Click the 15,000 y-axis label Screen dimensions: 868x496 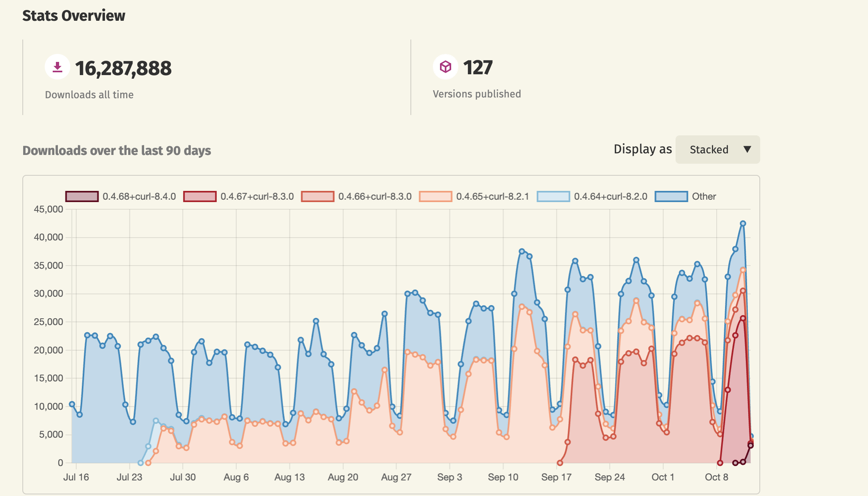48,378
